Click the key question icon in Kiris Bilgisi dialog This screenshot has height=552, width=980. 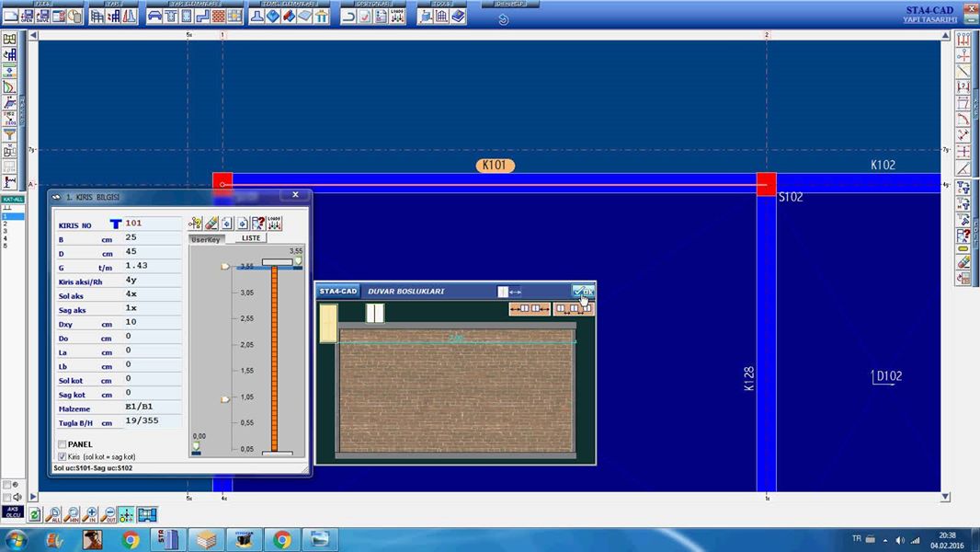pyautogui.click(x=195, y=224)
